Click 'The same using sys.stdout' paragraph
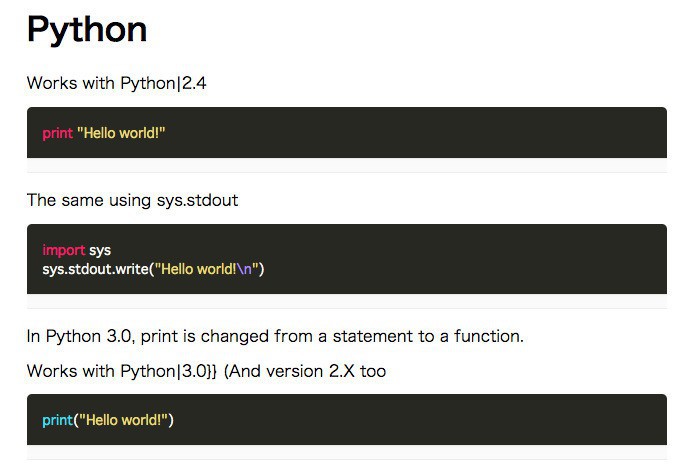 click(x=132, y=200)
